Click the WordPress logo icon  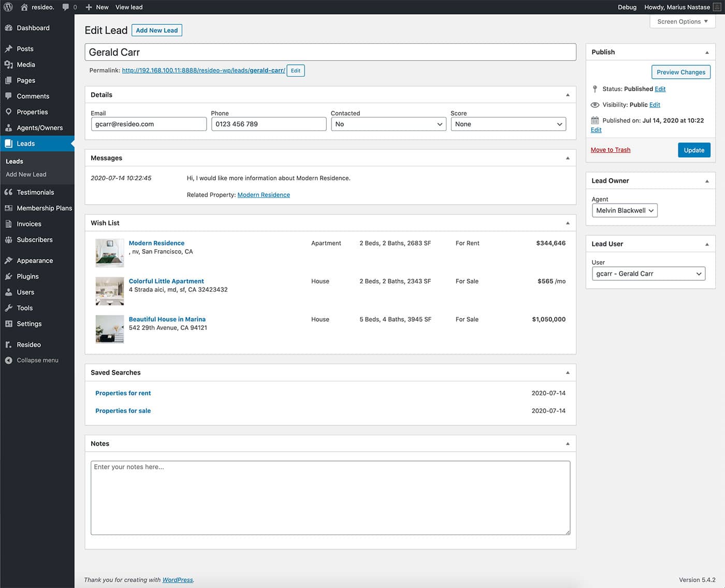(8, 7)
